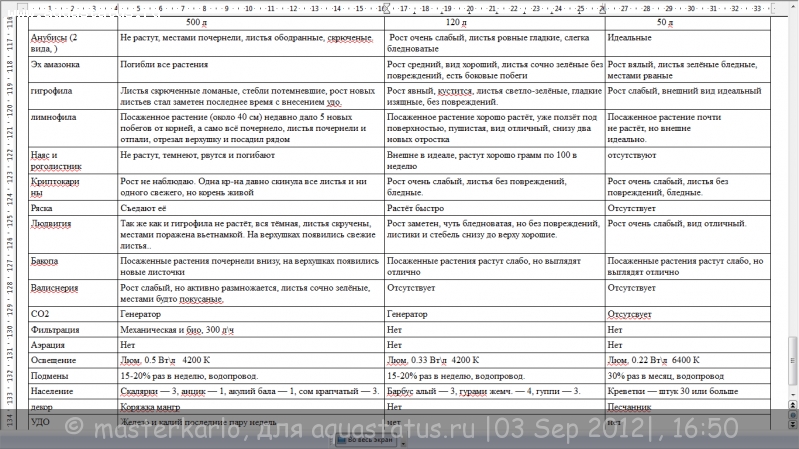Click the scrollbar down arrow
The height and width of the screenshot is (449, 799).
tap(793, 394)
